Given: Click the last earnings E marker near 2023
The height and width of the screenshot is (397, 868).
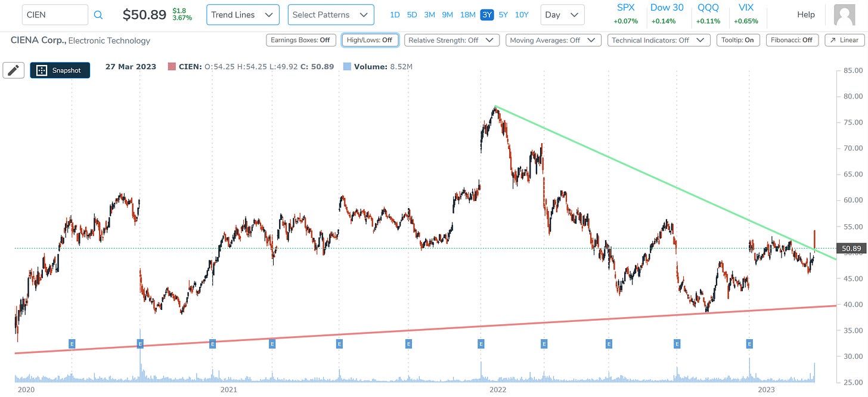Looking at the screenshot, I should (750, 343).
